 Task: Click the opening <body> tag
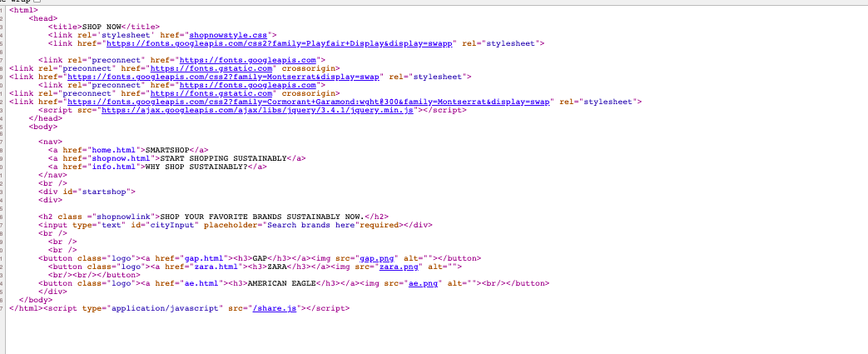pos(43,127)
